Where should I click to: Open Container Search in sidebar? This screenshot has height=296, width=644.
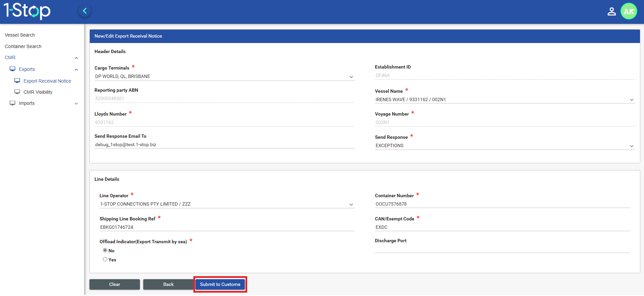point(23,46)
